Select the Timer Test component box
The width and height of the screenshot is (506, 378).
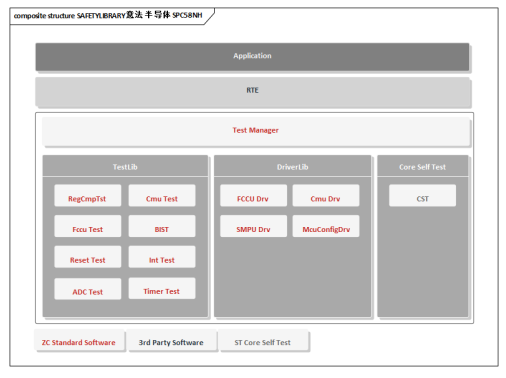(x=162, y=288)
